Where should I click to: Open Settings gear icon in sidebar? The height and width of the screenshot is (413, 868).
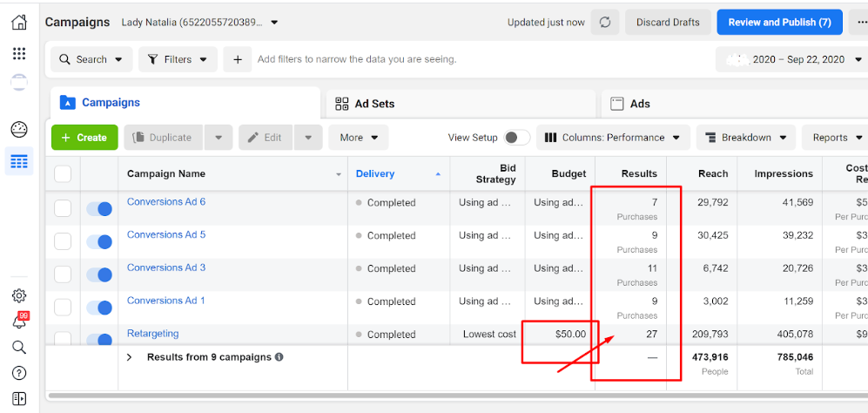(18, 296)
